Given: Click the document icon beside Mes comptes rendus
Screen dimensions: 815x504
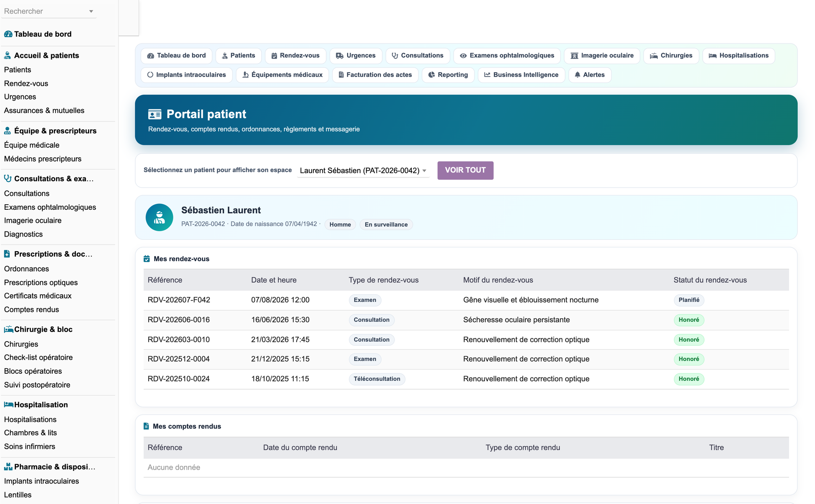Looking at the screenshot, I should click(x=146, y=427).
